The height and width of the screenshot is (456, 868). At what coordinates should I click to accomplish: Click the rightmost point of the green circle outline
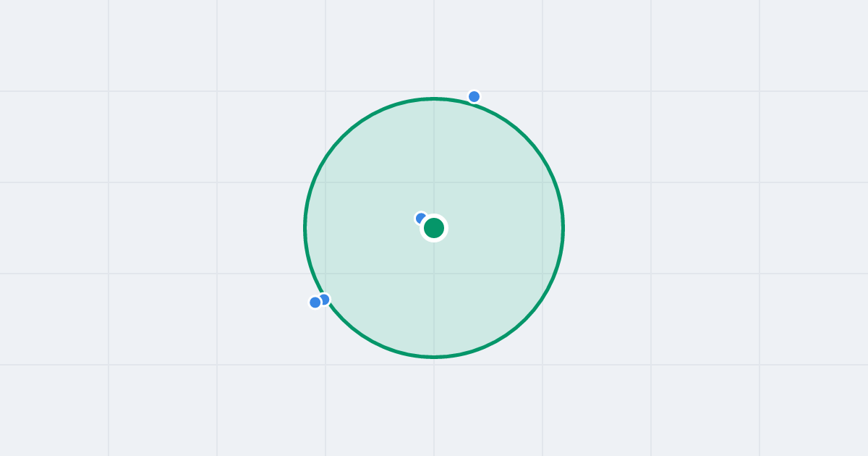pos(563,228)
